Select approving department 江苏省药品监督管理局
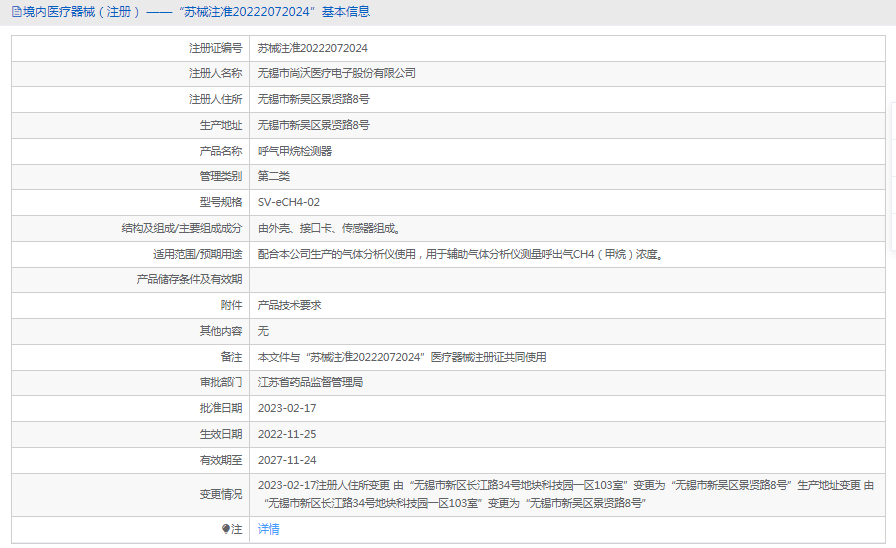The height and width of the screenshot is (548, 896). [x=310, y=382]
